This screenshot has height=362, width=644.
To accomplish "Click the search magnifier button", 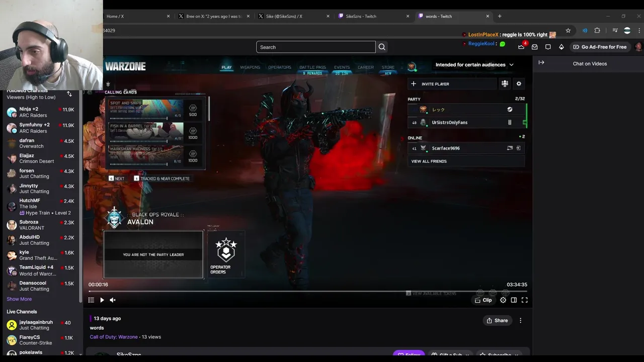I will click(382, 47).
